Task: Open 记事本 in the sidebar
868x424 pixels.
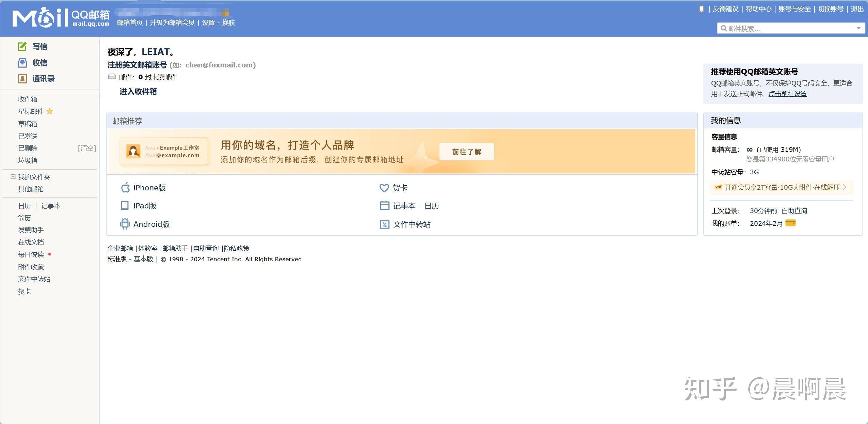Action: pyautogui.click(x=51, y=206)
